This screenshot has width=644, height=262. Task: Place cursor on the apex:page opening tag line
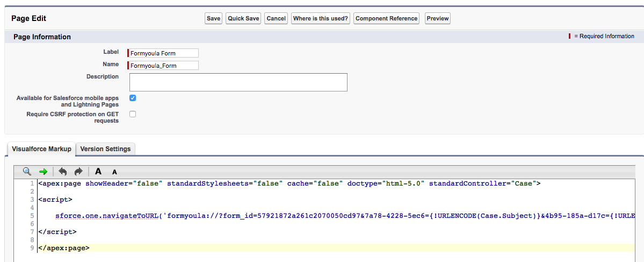point(289,183)
